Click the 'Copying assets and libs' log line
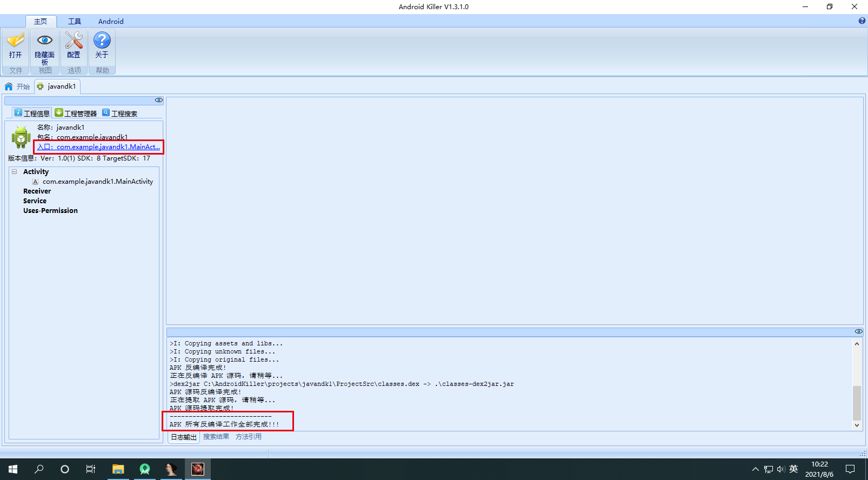The image size is (868, 480). pos(226,343)
